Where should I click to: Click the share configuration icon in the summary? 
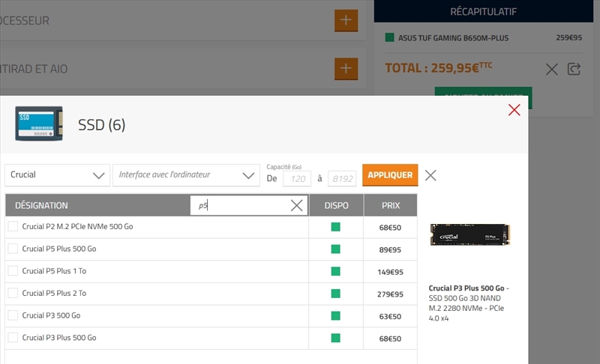(x=574, y=69)
